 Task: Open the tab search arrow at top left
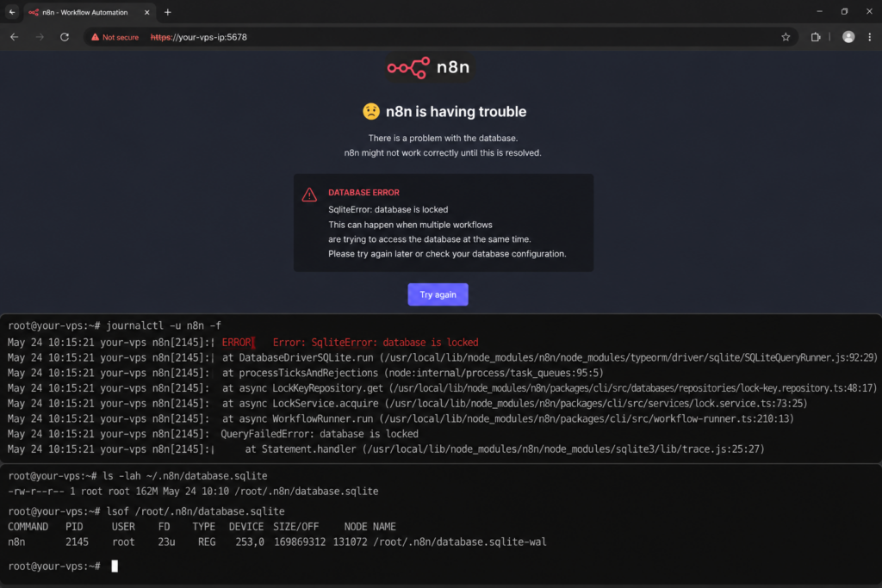tap(12, 12)
